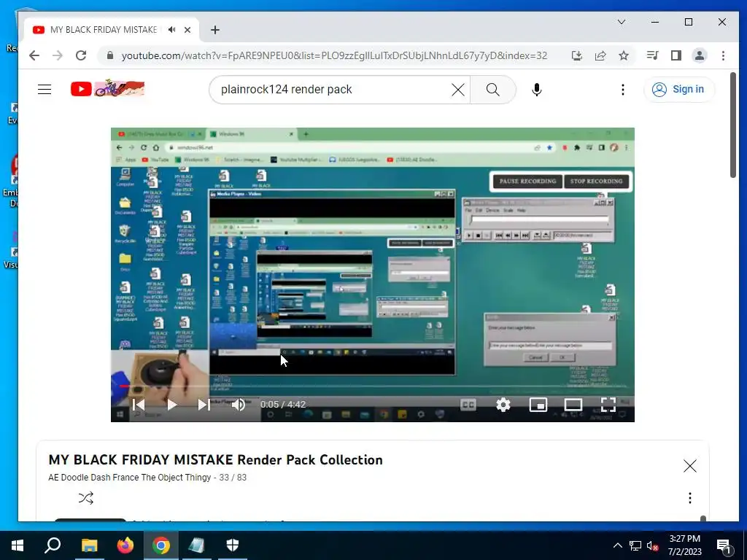Close the playlist panel

690,466
